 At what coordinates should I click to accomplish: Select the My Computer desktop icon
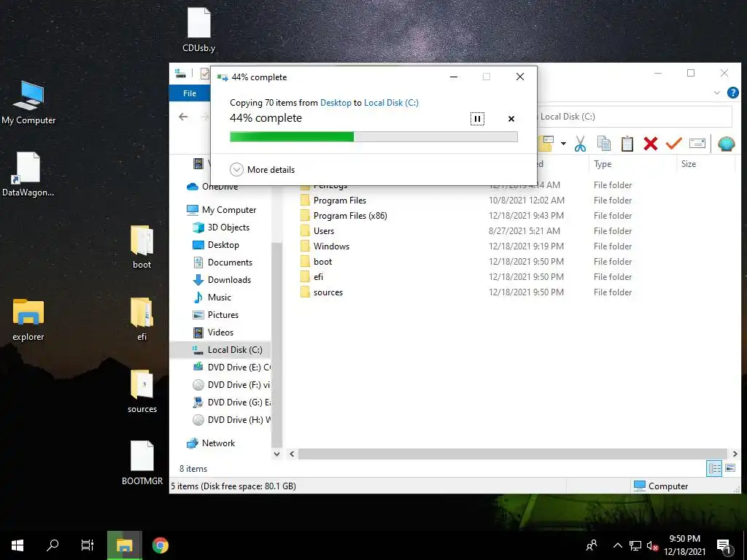point(28,103)
